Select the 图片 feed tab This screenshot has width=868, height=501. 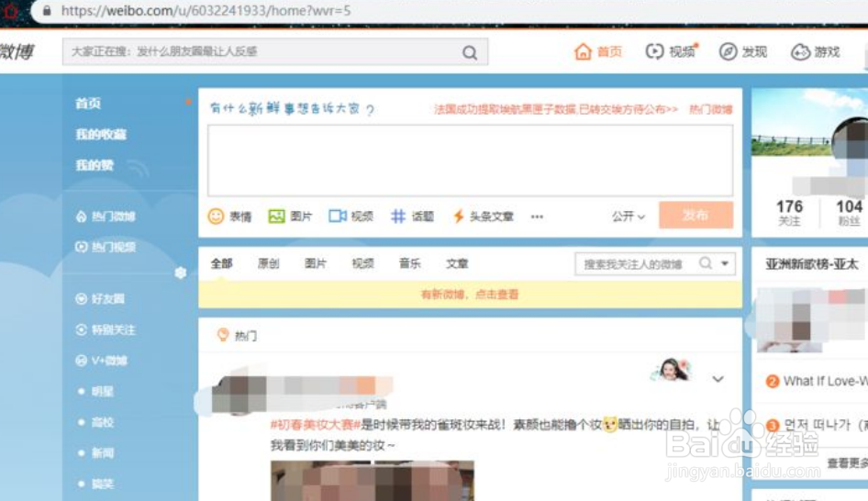[x=316, y=263]
